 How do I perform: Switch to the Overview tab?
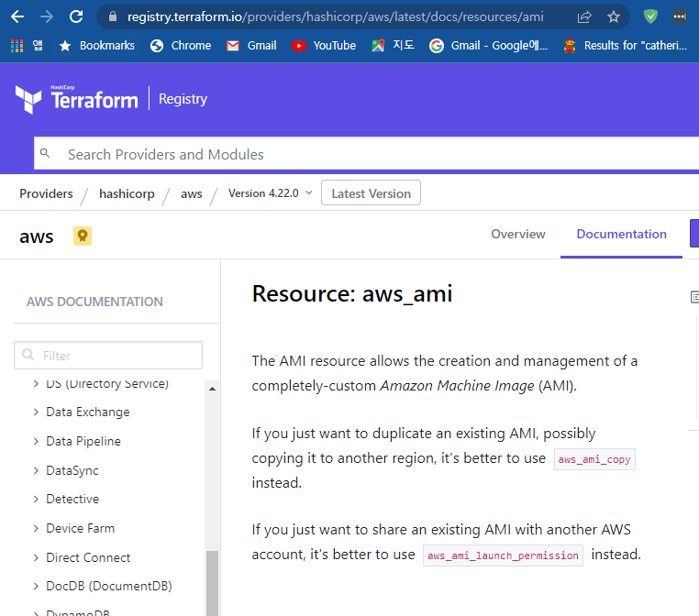[518, 235]
